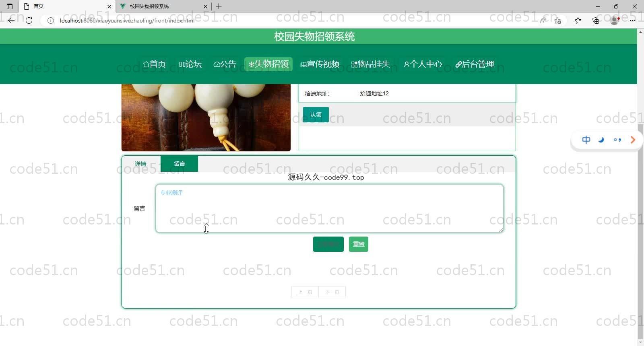Open a new browser tab
Viewport: 644px width, 346px height.
[x=219, y=6]
